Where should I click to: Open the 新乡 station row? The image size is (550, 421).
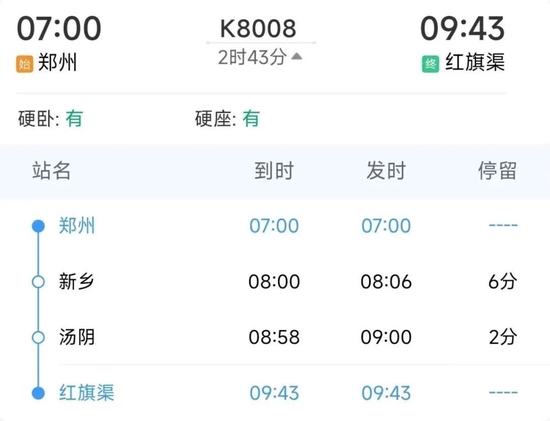click(275, 282)
